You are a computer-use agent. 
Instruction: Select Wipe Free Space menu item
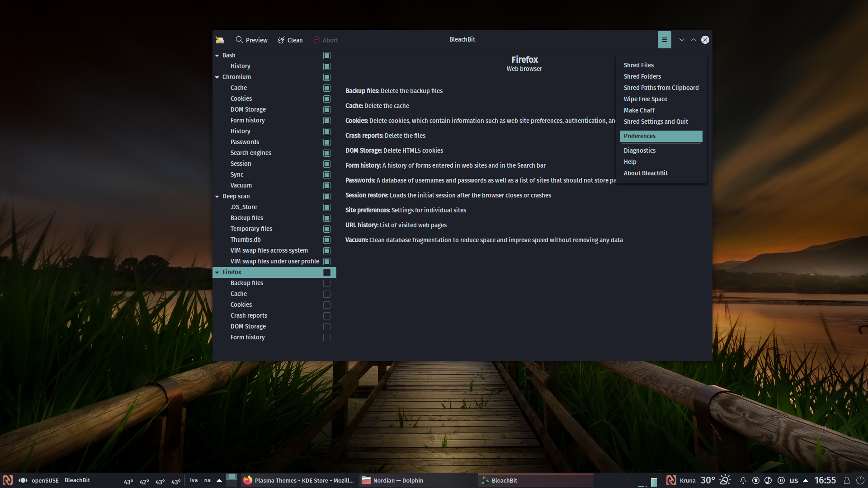click(661, 99)
